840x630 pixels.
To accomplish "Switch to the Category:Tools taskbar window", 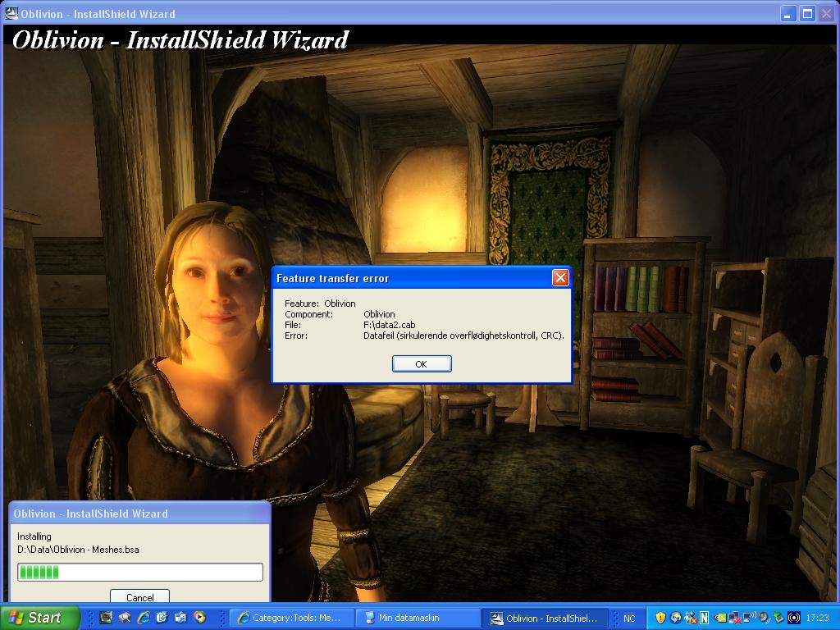I will (292, 618).
